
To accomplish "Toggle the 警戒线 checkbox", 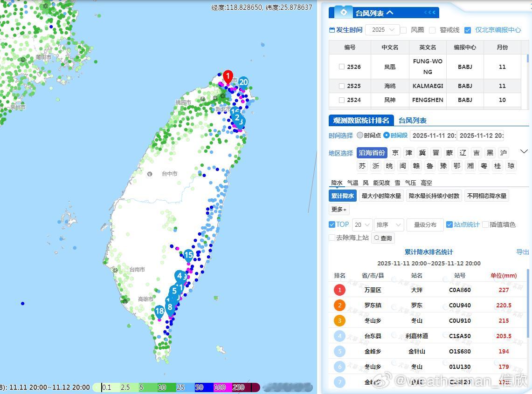I will point(432,30).
